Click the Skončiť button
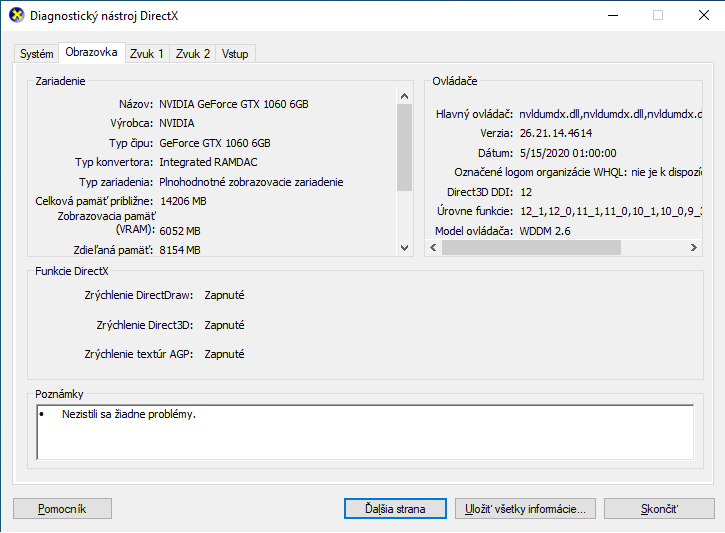The width and height of the screenshot is (725, 533). tap(659, 508)
